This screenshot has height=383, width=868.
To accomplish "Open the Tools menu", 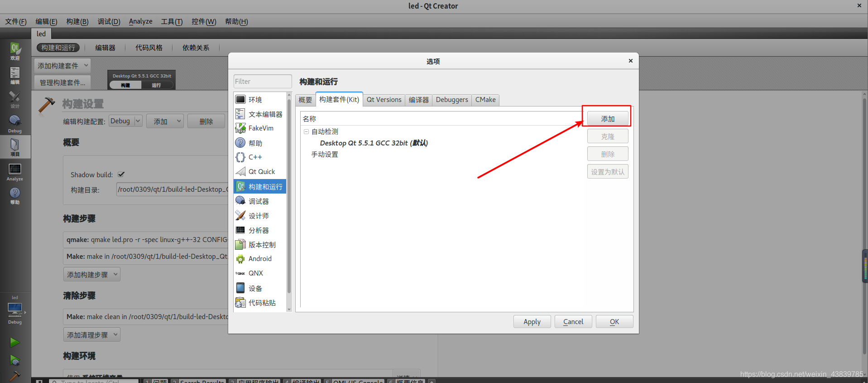I will 172,21.
